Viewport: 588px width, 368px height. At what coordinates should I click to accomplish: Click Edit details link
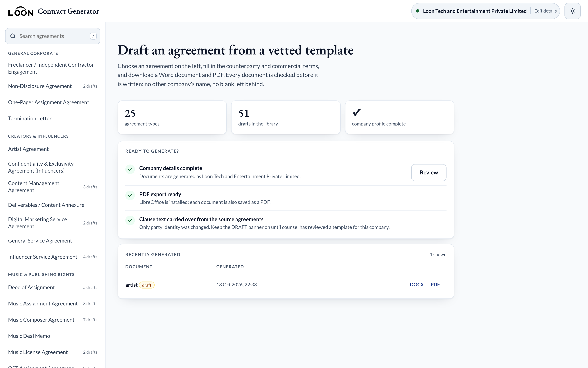(x=545, y=11)
